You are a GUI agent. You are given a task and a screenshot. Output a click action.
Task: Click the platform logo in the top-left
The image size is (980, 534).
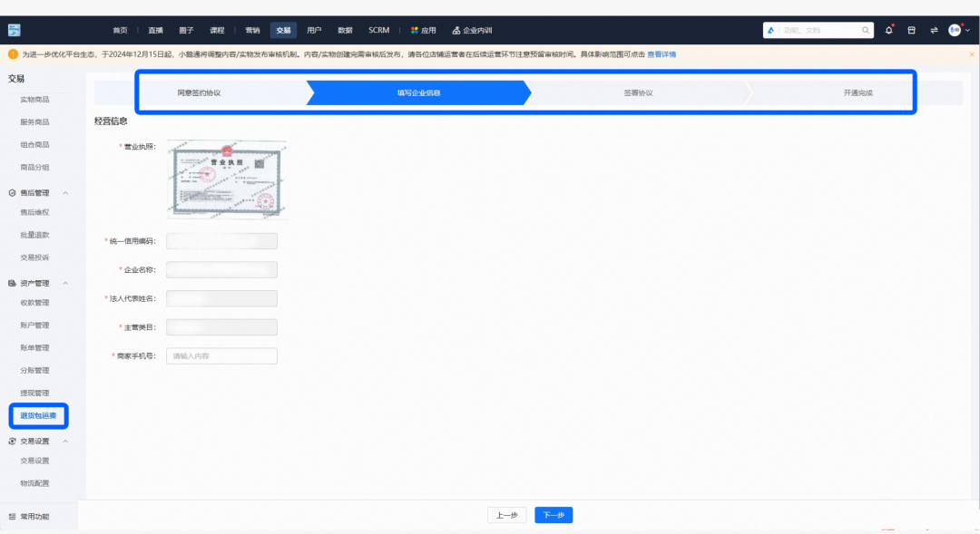[x=15, y=30]
